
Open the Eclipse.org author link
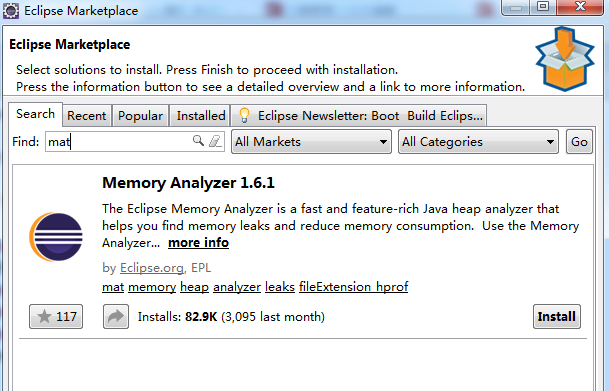pyautogui.click(x=152, y=268)
